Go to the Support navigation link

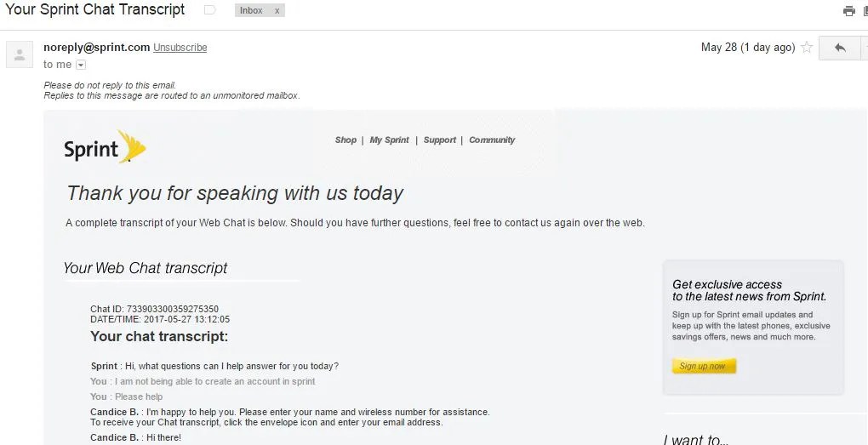point(439,140)
